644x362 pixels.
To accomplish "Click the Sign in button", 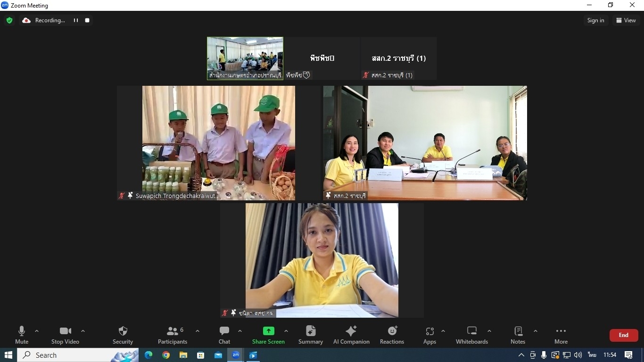I will [595, 20].
